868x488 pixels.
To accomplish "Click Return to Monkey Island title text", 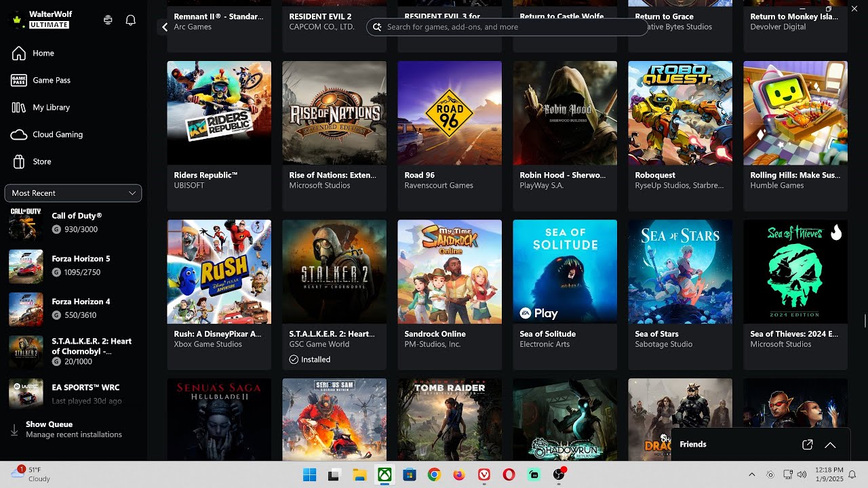I will (x=795, y=16).
